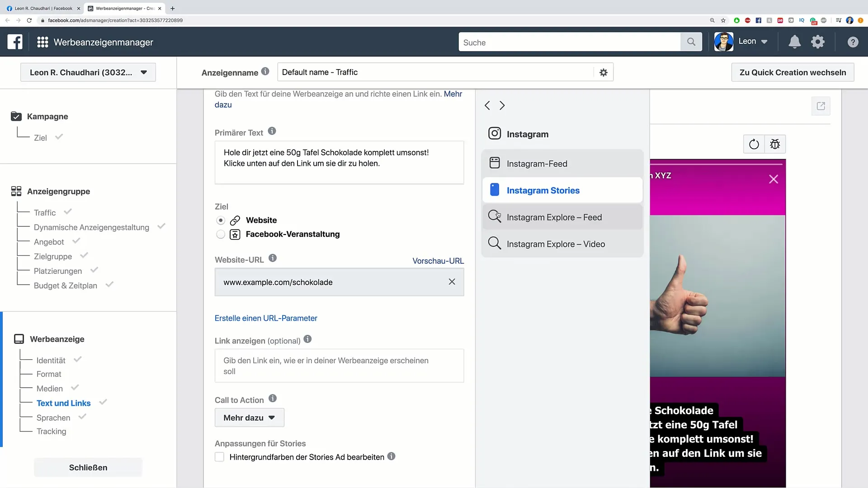The width and height of the screenshot is (868, 488).
Task: Open Angebot section
Action: click(x=49, y=242)
